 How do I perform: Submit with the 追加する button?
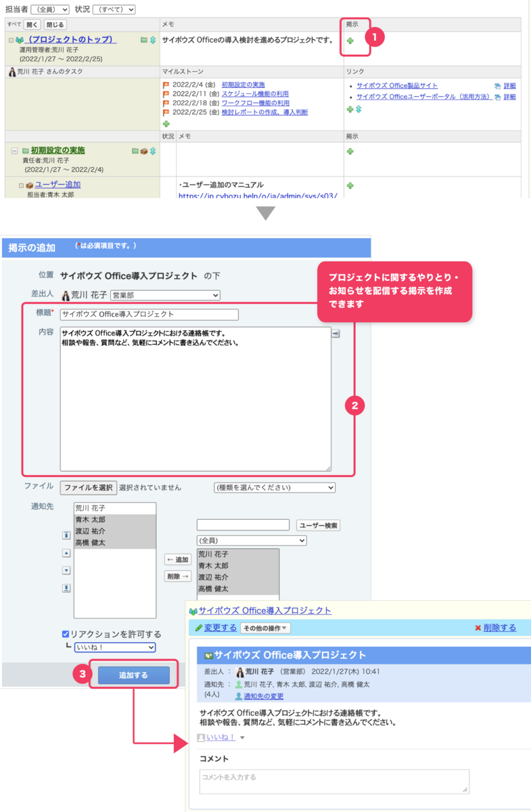[133, 675]
